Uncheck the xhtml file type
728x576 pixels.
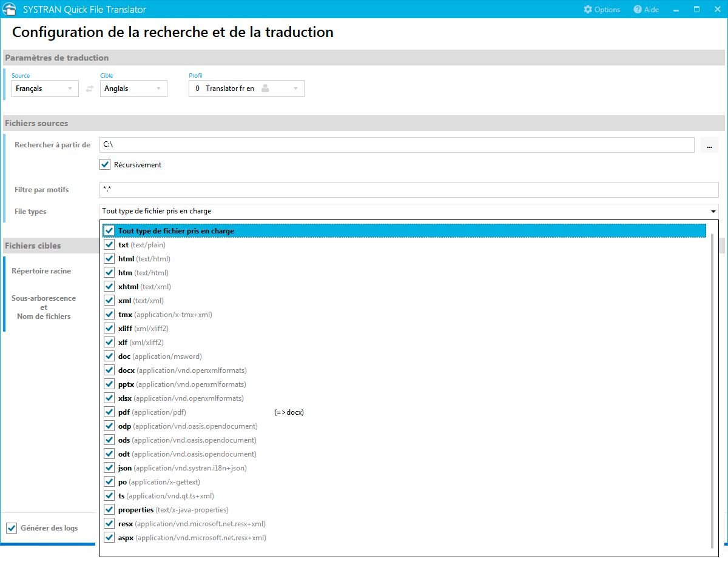(x=109, y=287)
